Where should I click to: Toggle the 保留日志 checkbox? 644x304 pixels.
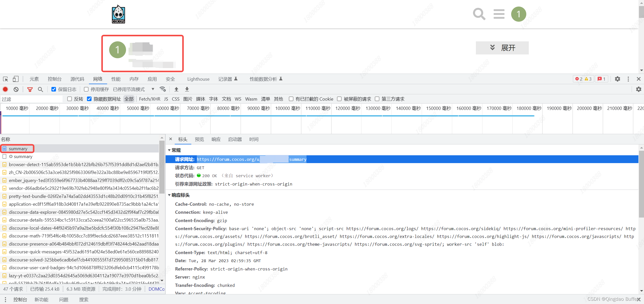[x=53, y=89]
